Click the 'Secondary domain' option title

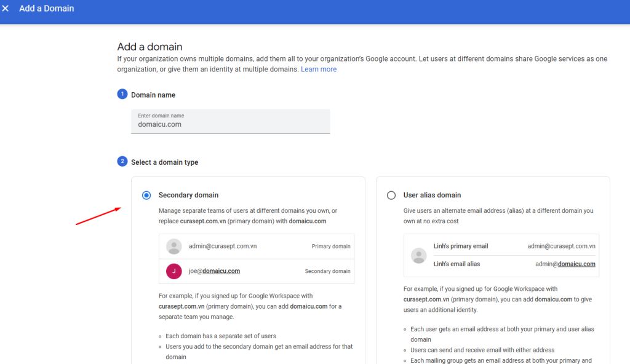coord(188,196)
